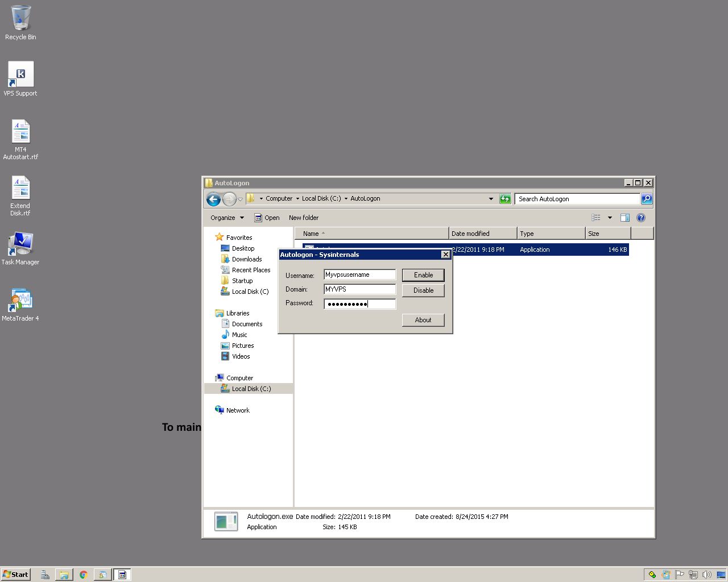The height and width of the screenshot is (582, 728).
Task: Click the Disable button in Autologon
Action: click(x=423, y=290)
